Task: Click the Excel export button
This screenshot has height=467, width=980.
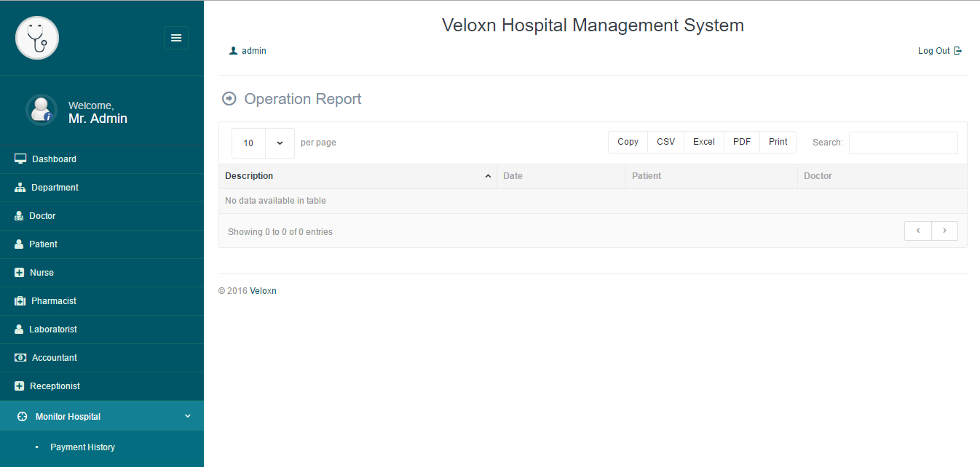Action: point(703,142)
